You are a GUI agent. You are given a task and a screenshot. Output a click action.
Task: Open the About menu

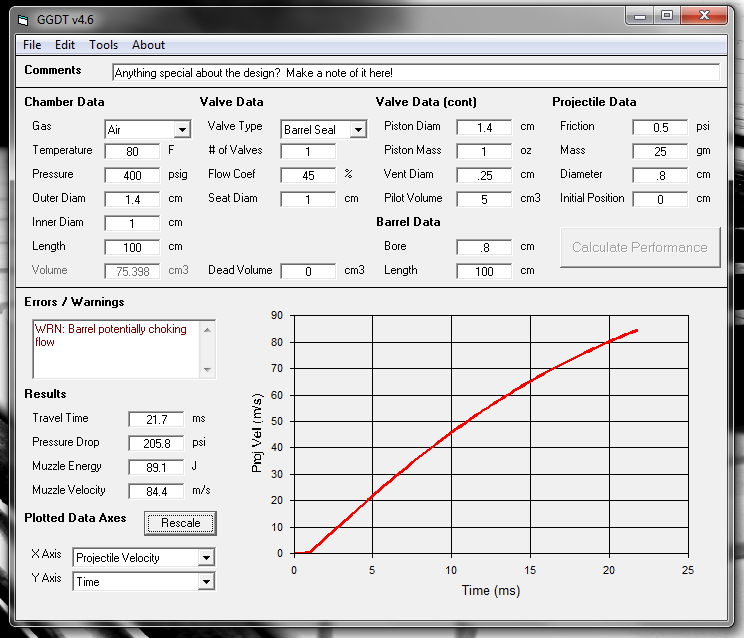148,45
